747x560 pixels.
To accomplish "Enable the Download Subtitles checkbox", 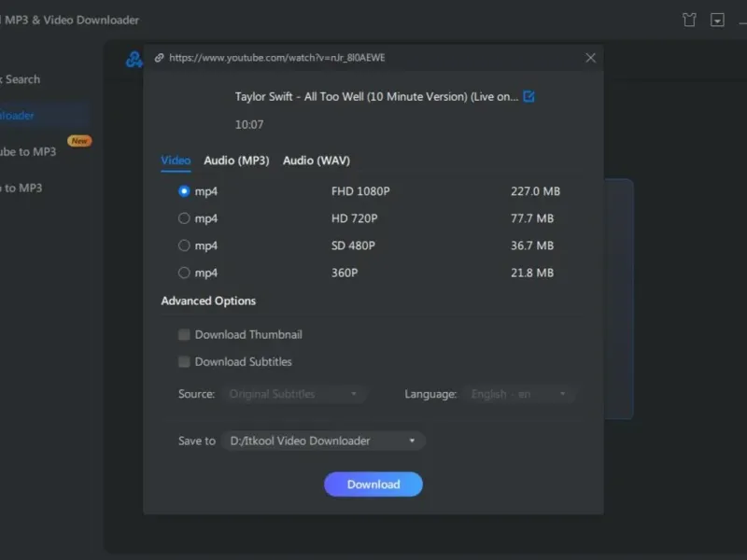I will click(x=185, y=361).
